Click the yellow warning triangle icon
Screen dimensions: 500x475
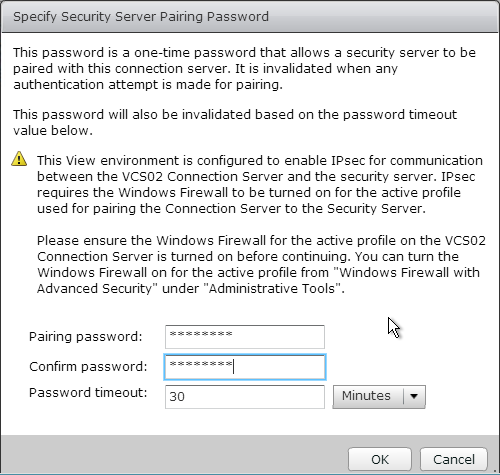[x=19, y=159]
